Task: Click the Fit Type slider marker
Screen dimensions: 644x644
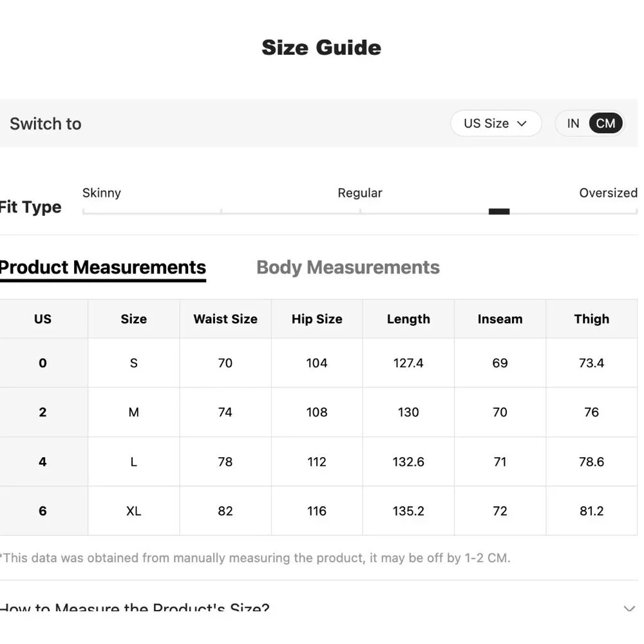Action: (x=499, y=211)
